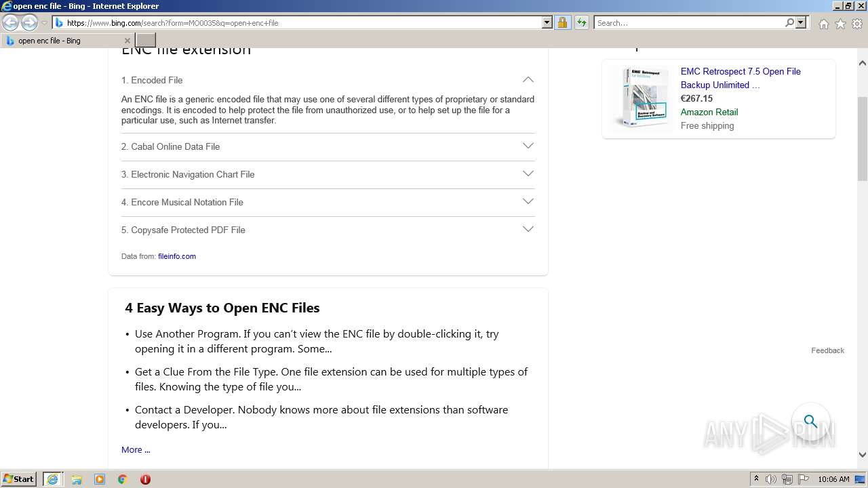
Task: Click the volume speaker tray icon
Action: (x=771, y=479)
